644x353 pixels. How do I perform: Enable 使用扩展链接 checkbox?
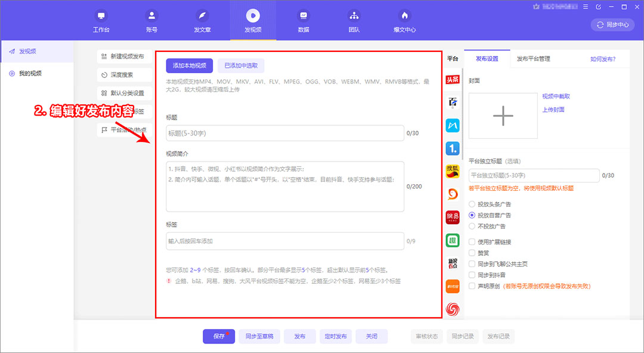click(472, 242)
